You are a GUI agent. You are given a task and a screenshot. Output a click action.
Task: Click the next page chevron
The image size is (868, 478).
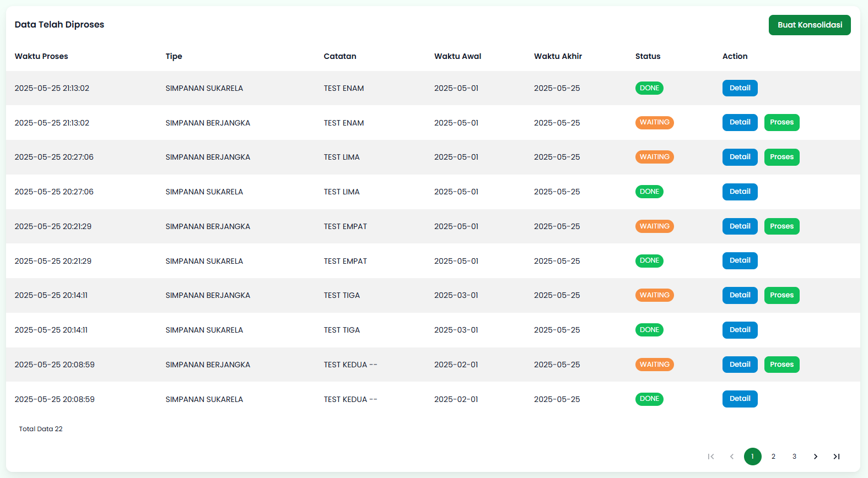[816, 457]
